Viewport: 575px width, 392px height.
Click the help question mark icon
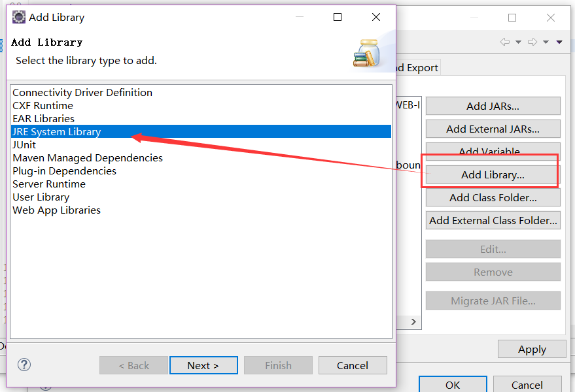(x=24, y=365)
